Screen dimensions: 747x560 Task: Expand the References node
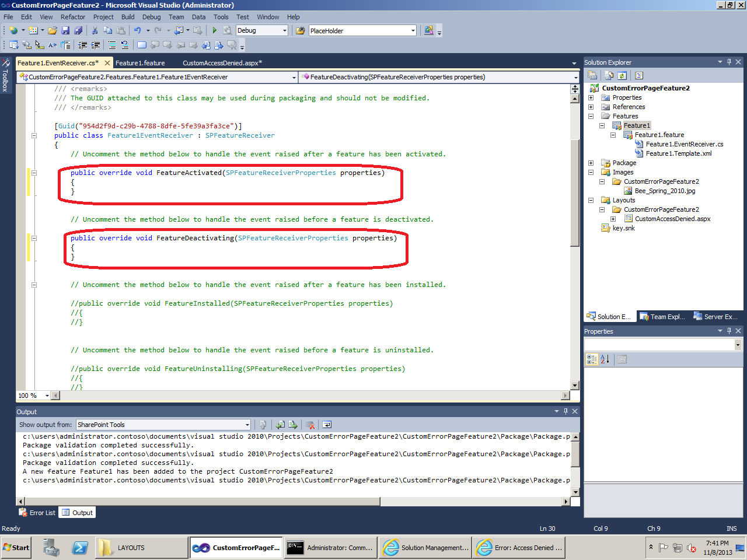tap(591, 107)
